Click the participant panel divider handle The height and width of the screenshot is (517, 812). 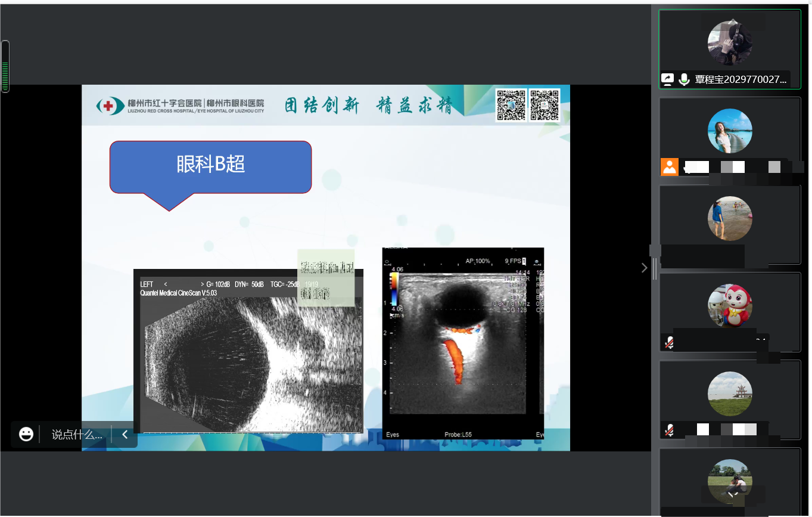[655, 268]
